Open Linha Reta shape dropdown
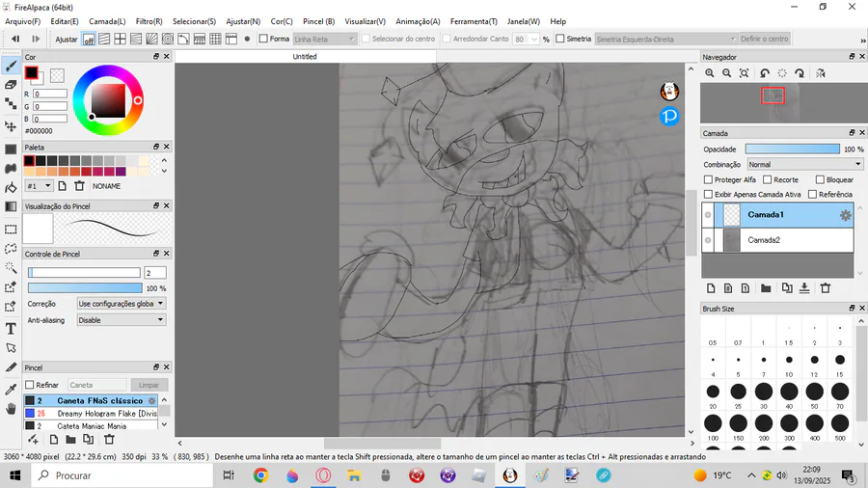 (x=324, y=40)
